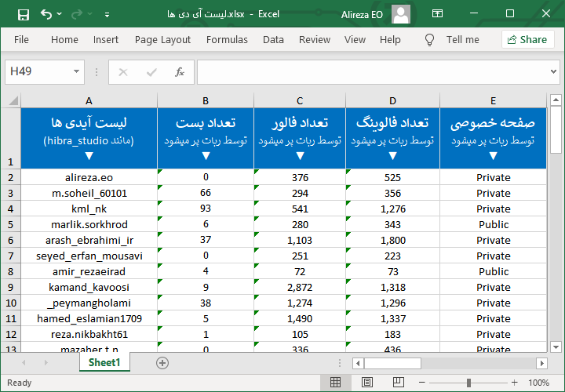Expand the formula bar chevron
The width and height of the screenshot is (565, 392).
[x=553, y=71]
